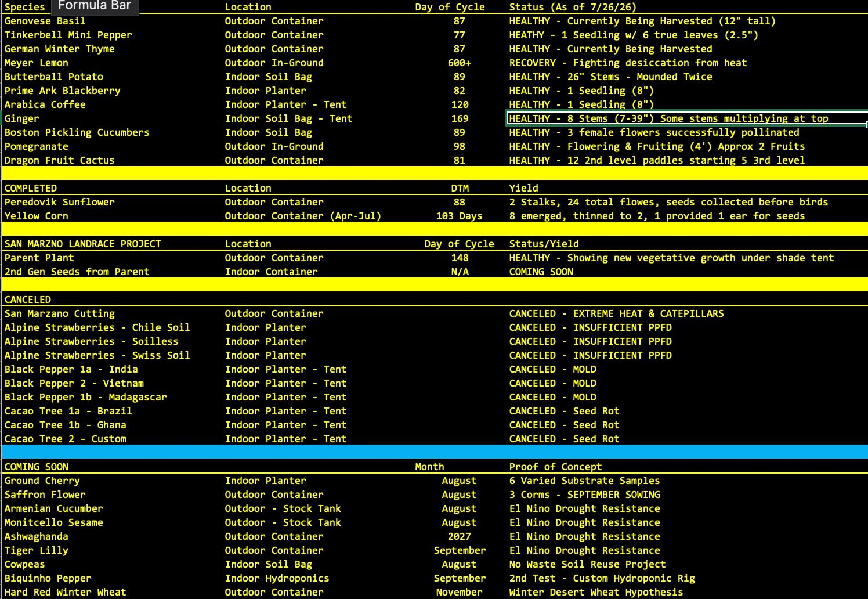The height and width of the screenshot is (599, 868).
Task: Select the Boston Pickling Cucumbers cell
Action: [x=77, y=132]
